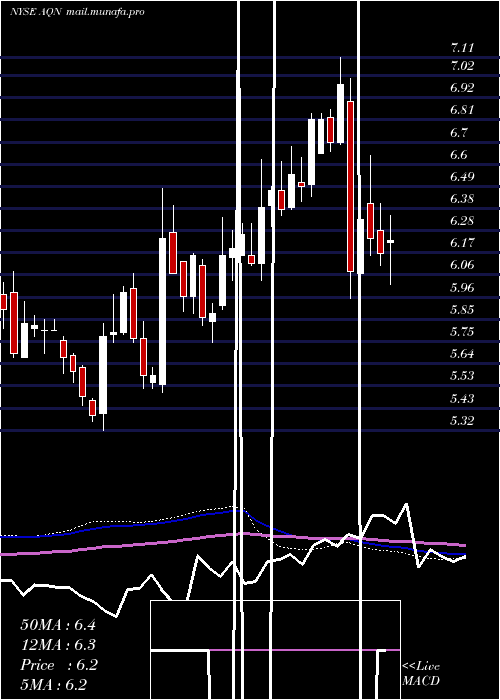Click the 5.43 price axis label

[x=462, y=398]
